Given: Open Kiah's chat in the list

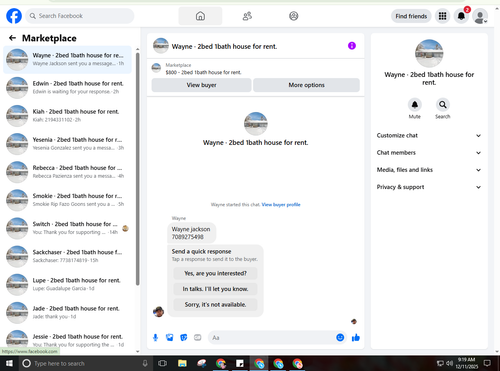Looking at the screenshot, I should coord(68,116).
